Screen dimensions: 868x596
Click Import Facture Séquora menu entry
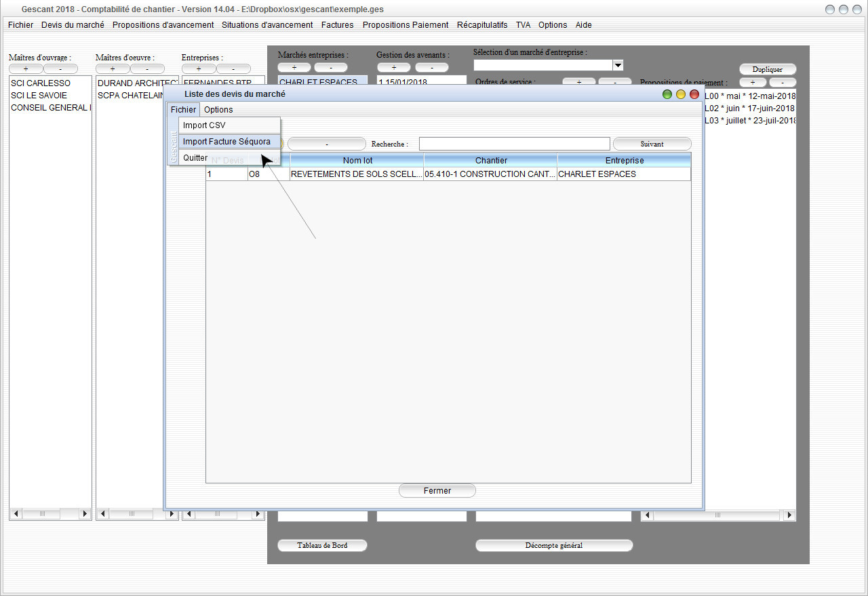[x=226, y=142]
